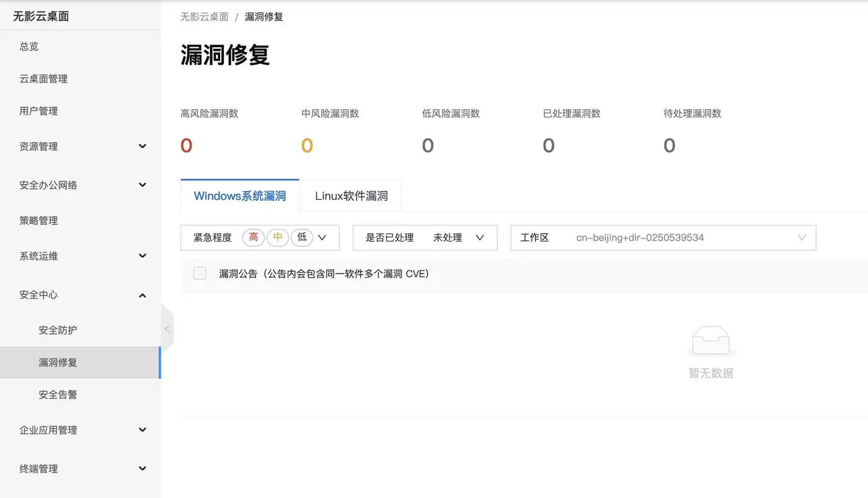Collapse the sidebar with the arrow handle
868x498 pixels.
point(167,329)
